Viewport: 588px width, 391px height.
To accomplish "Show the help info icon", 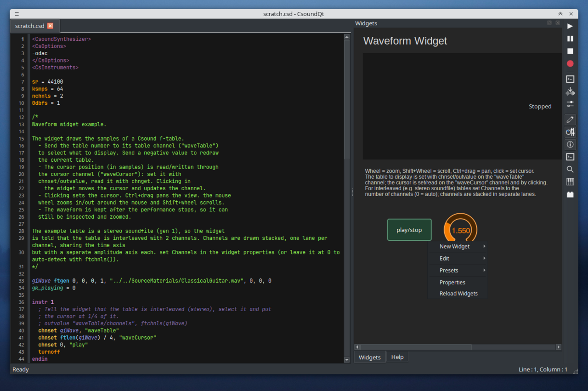I will pos(570,144).
